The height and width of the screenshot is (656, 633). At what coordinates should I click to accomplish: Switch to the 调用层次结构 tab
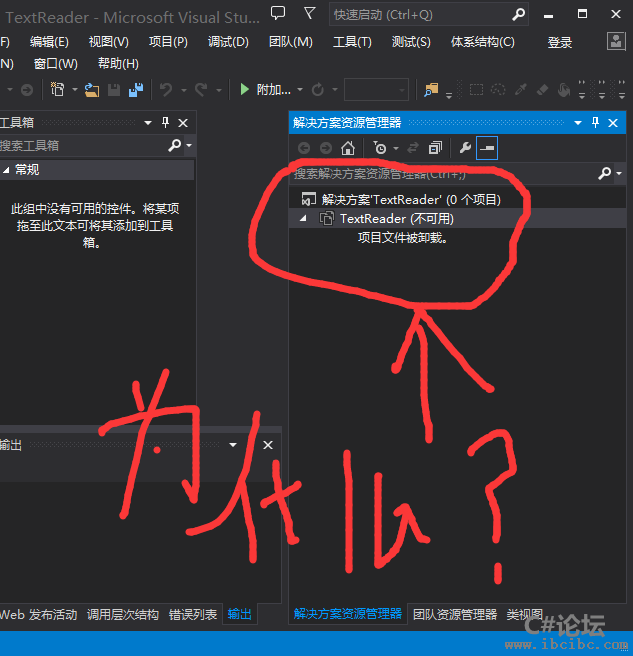(123, 614)
